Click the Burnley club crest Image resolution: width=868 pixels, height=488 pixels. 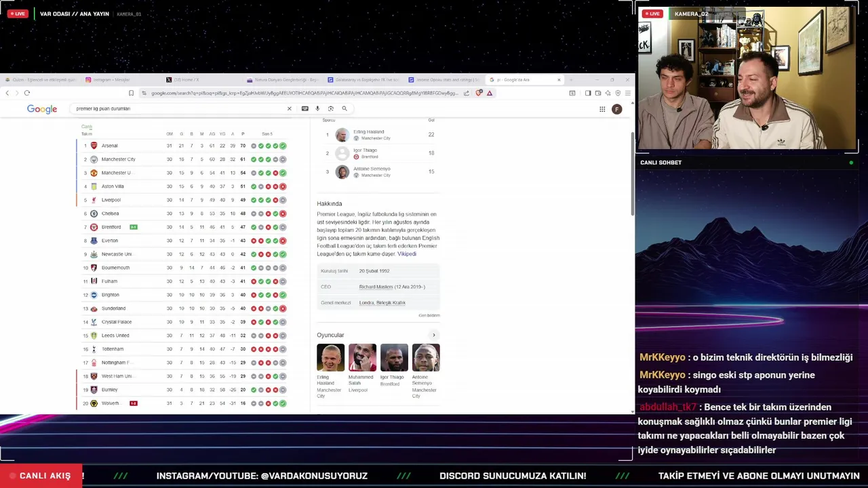(94, 390)
